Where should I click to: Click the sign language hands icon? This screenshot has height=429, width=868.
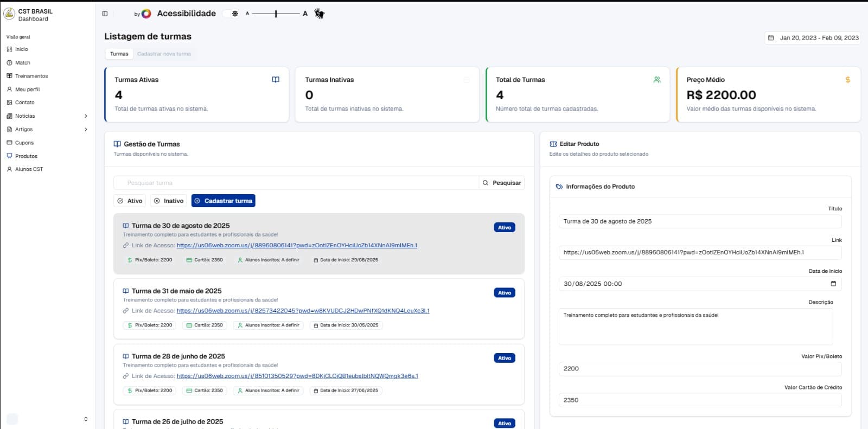[320, 14]
